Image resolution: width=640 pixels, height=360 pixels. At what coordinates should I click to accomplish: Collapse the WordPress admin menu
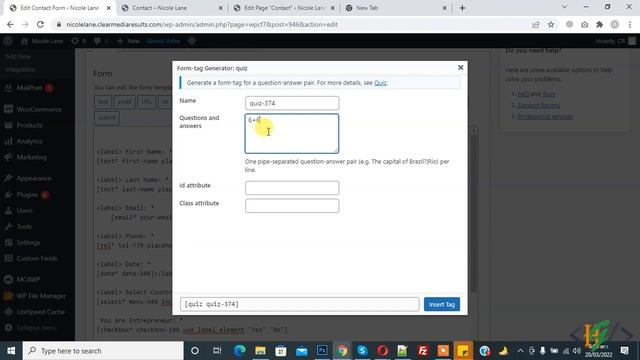pos(36,328)
